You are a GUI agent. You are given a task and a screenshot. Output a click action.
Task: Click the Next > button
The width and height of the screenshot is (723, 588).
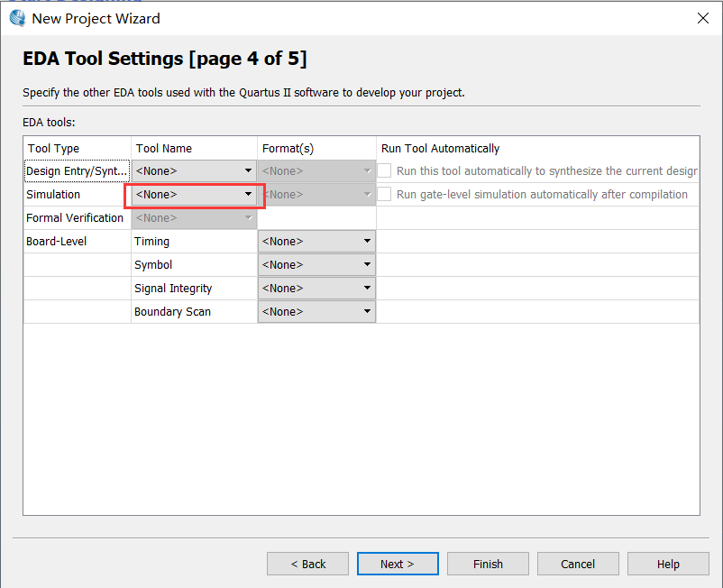(398, 564)
